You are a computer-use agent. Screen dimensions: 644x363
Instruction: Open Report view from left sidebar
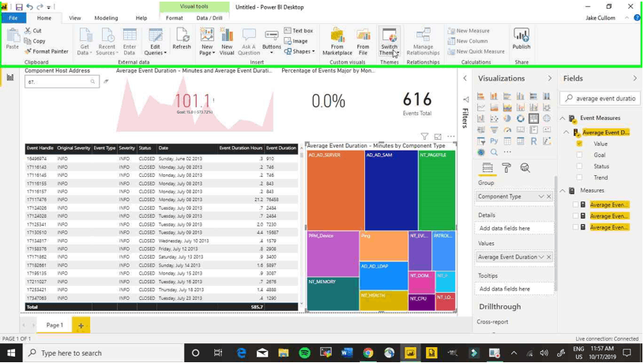tap(10, 77)
